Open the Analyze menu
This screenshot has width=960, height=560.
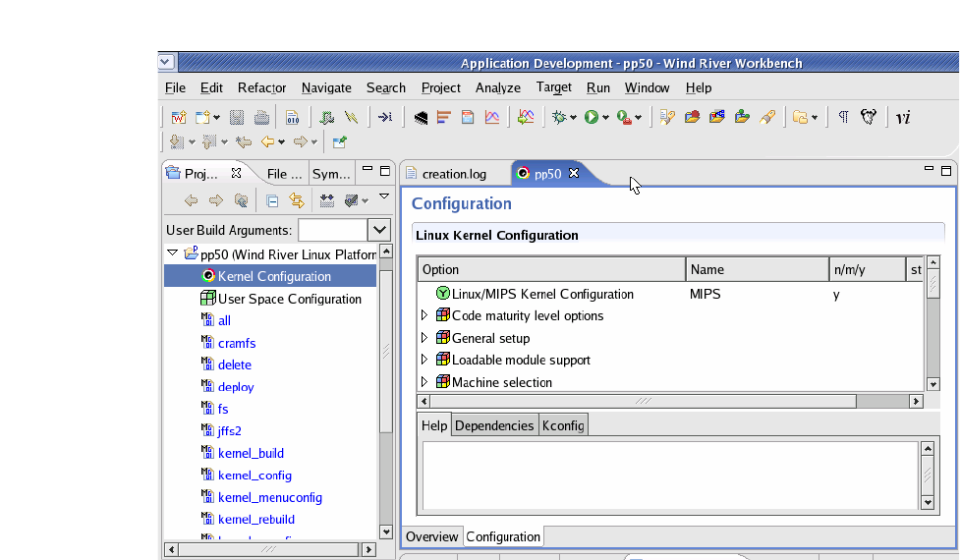pos(498,88)
